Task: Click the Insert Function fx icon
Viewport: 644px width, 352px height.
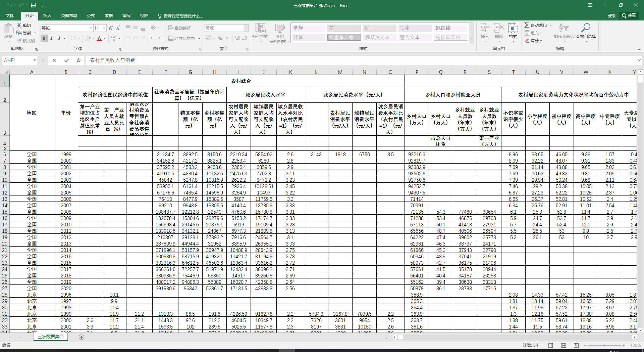Action: click(x=78, y=60)
